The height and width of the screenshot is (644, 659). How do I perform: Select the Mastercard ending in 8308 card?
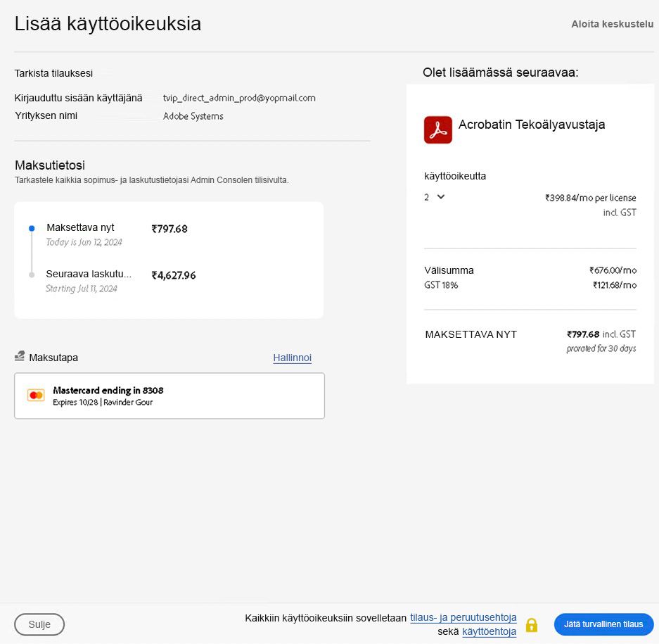(x=169, y=396)
